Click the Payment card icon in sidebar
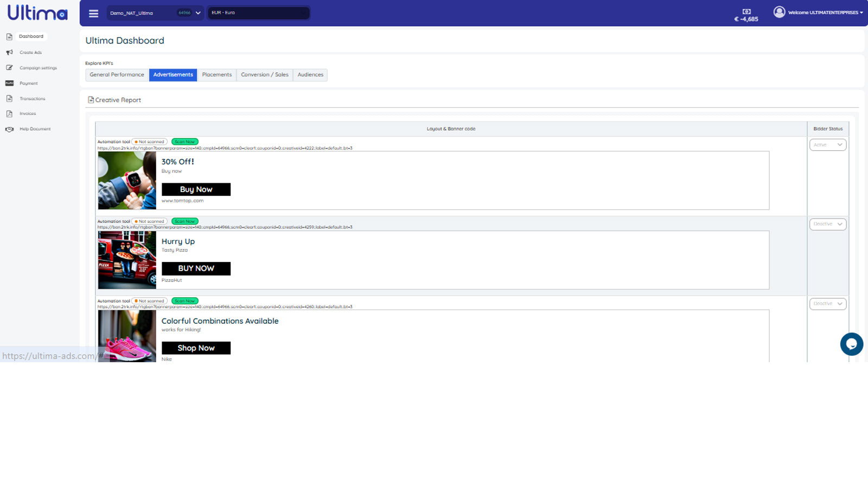The image size is (868, 488). [9, 83]
